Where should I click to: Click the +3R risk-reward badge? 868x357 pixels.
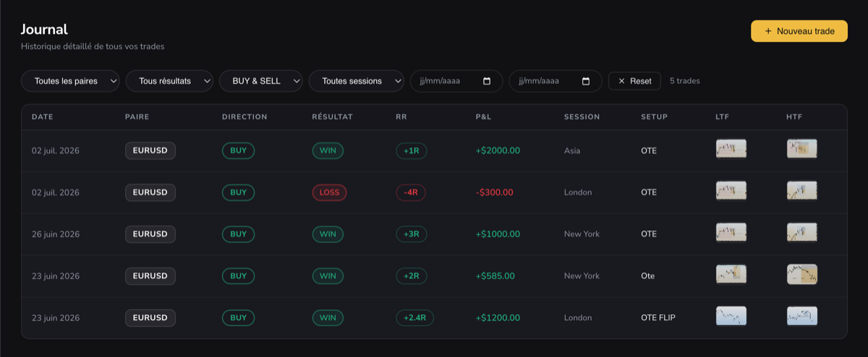(x=412, y=234)
